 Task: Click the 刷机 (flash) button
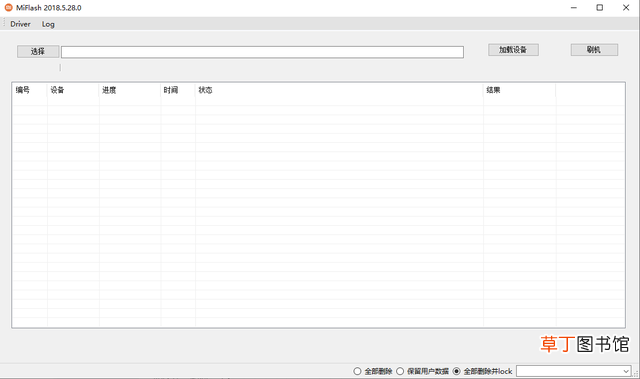pos(594,50)
